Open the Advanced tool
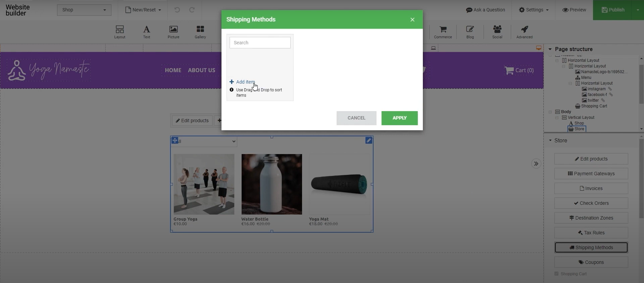This screenshot has height=283, width=644. [524, 32]
